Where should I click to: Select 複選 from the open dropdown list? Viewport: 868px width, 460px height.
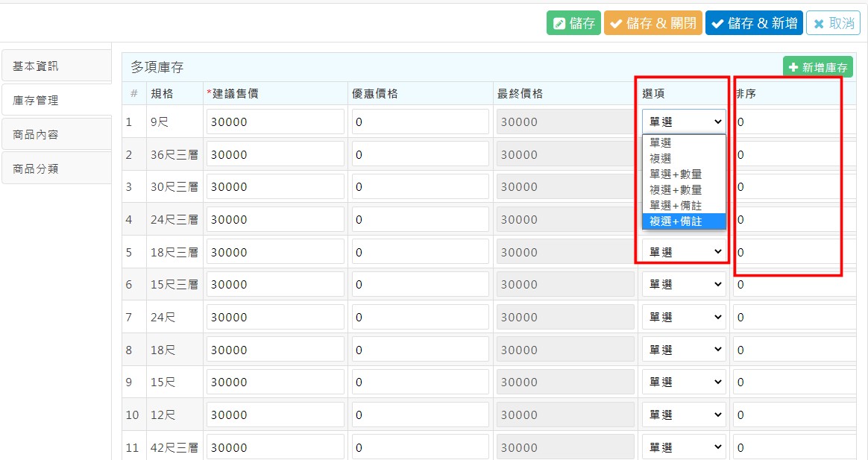tap(661, 158)
